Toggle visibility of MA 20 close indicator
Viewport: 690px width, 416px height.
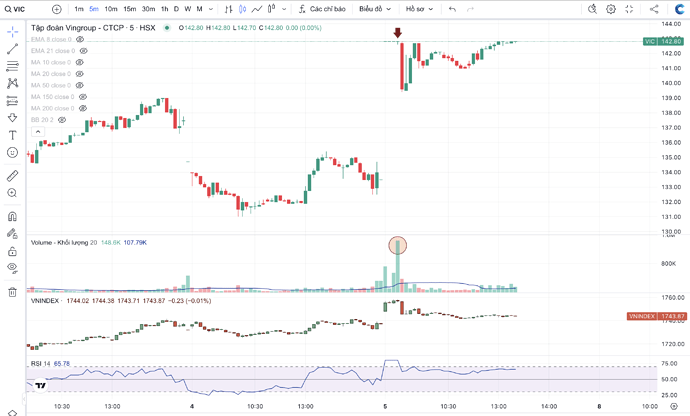click(x=79, y=74)
